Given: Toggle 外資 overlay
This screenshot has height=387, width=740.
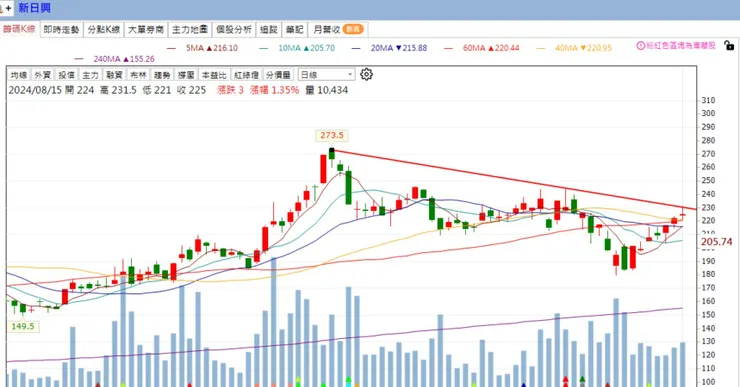Looking at the screenshot, I should point(42,75).
